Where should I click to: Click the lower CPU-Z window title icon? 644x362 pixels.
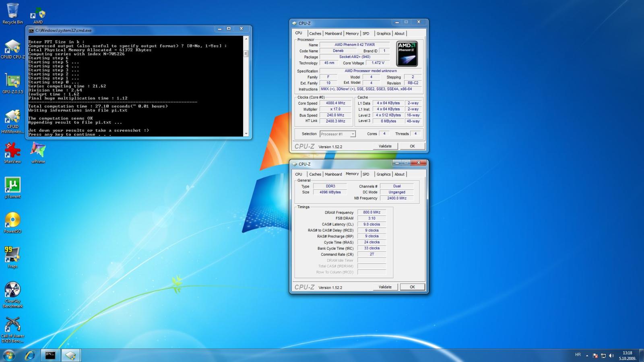[294, 164]
